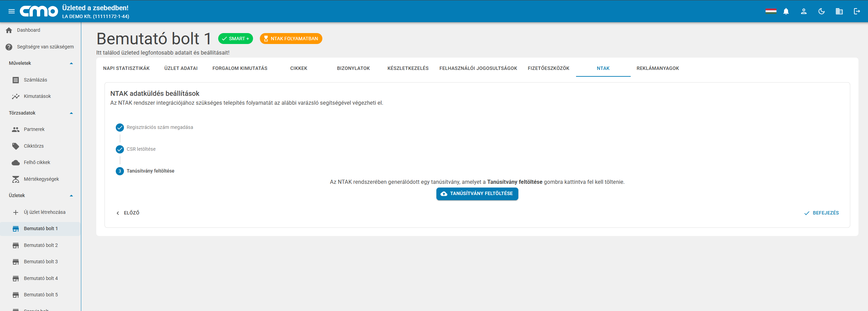Open Cikktörzs in sidebar
Screen dimensions: 868x311
tap(40, 146)
